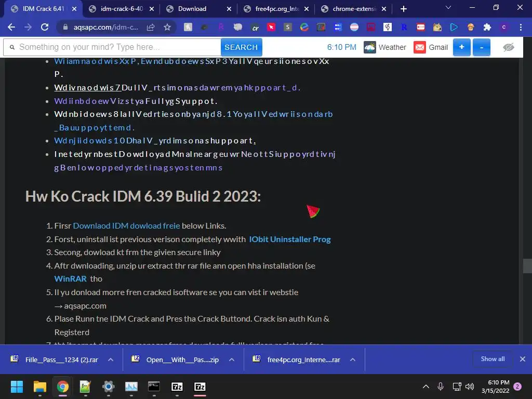
Task: Expand options for Fille__Pass___1234 (2).rar
Action: [x=111, y=360]
